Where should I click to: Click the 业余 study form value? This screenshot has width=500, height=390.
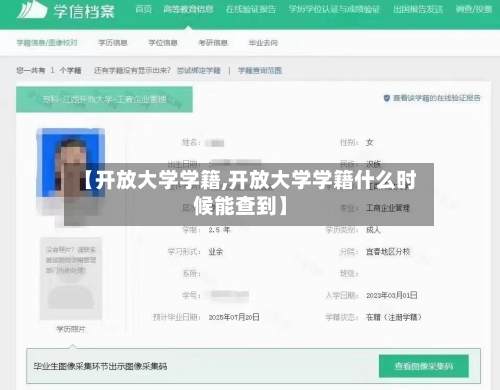click(x=216, y=252)
